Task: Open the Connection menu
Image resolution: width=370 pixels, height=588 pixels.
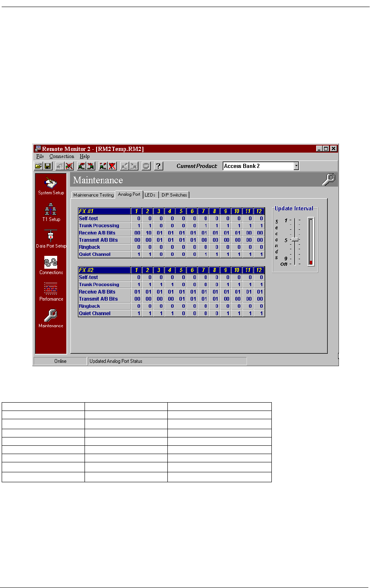Action: (x=62, y=156)
